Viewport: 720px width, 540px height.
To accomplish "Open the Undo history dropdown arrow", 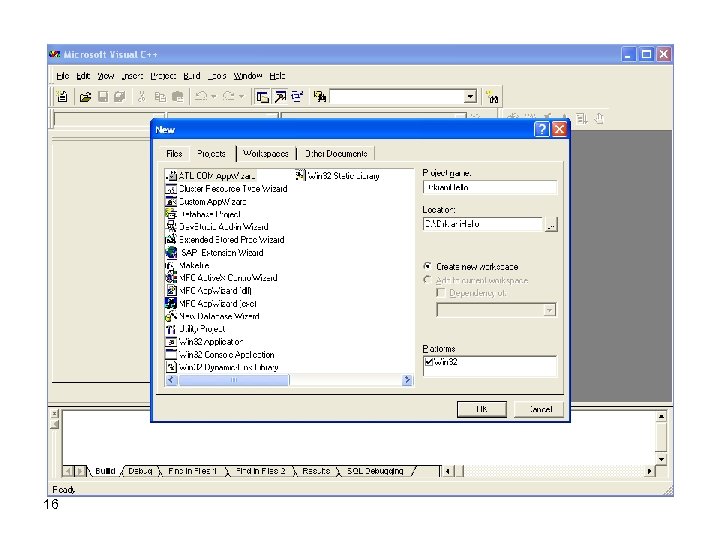I will click(214, 96).
